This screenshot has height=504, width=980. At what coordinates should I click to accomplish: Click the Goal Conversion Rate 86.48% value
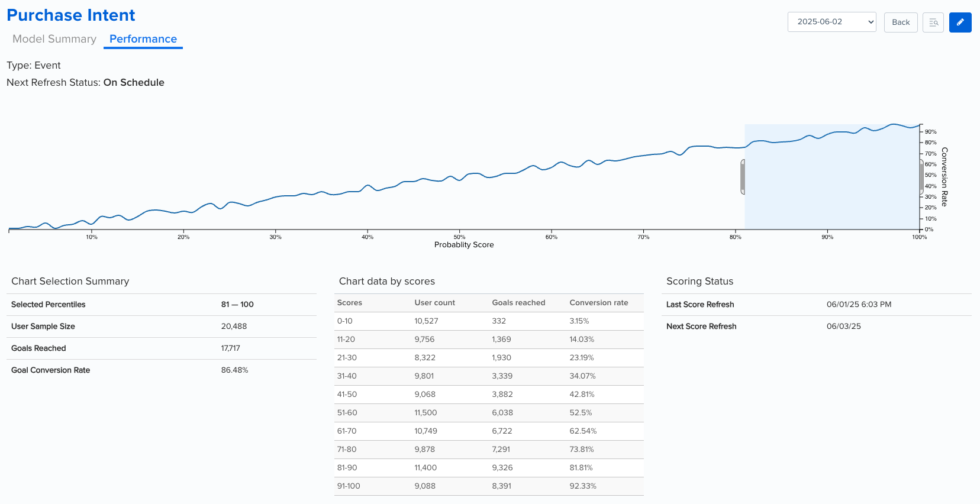235,370
